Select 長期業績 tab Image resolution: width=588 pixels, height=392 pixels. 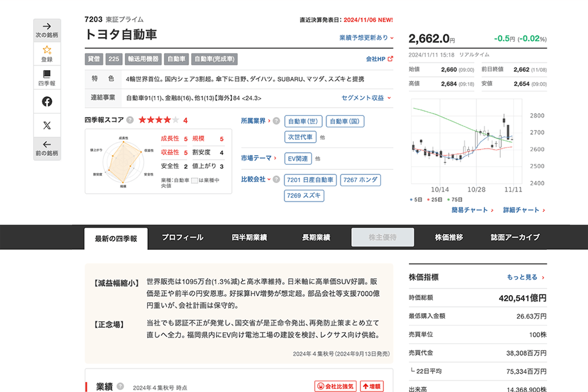pos(316,237)
